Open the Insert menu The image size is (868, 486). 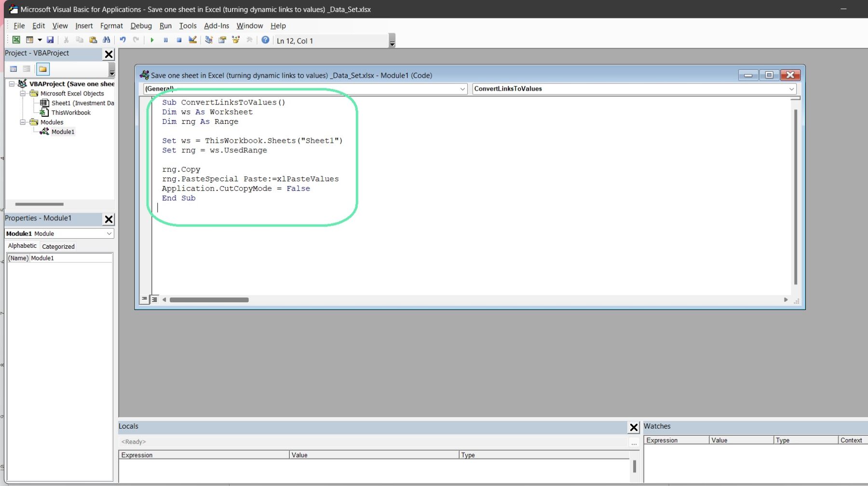click(x=84, y=26)
